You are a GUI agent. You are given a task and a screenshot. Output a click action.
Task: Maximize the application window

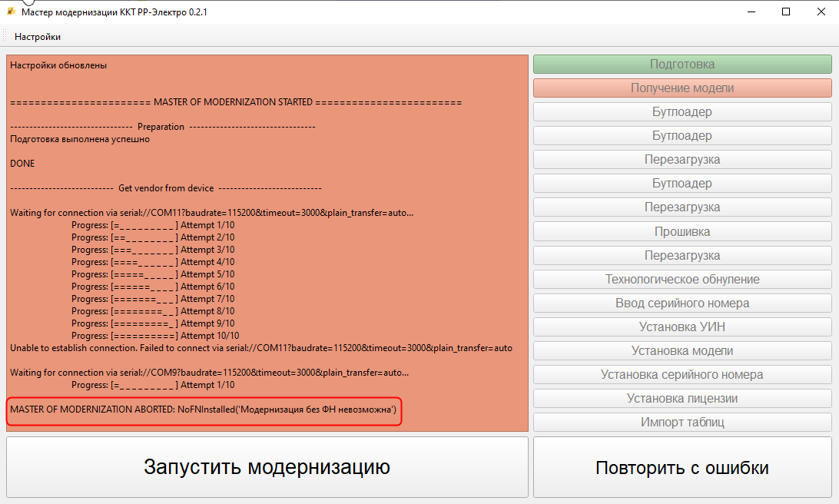[x=786, y=12]
